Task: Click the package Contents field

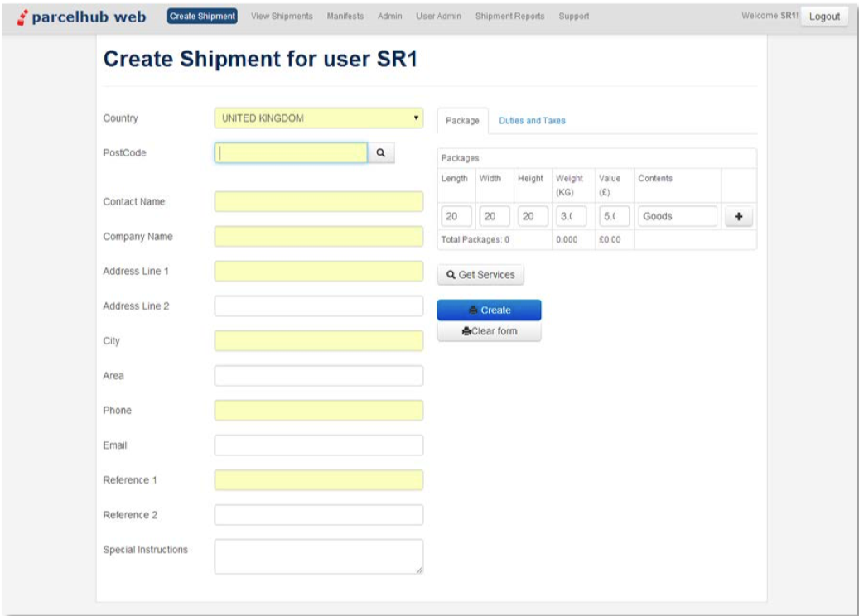Action: coord(677,216)
